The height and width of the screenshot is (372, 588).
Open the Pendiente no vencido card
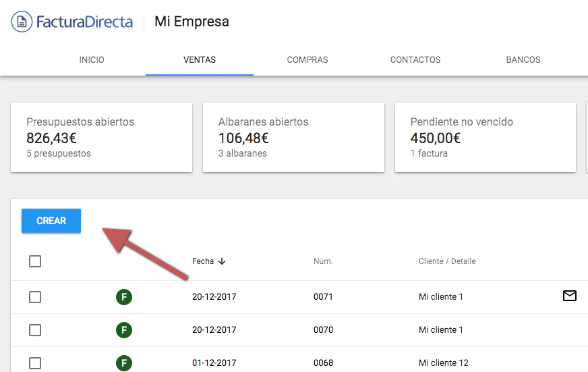(x=485, y=137)
